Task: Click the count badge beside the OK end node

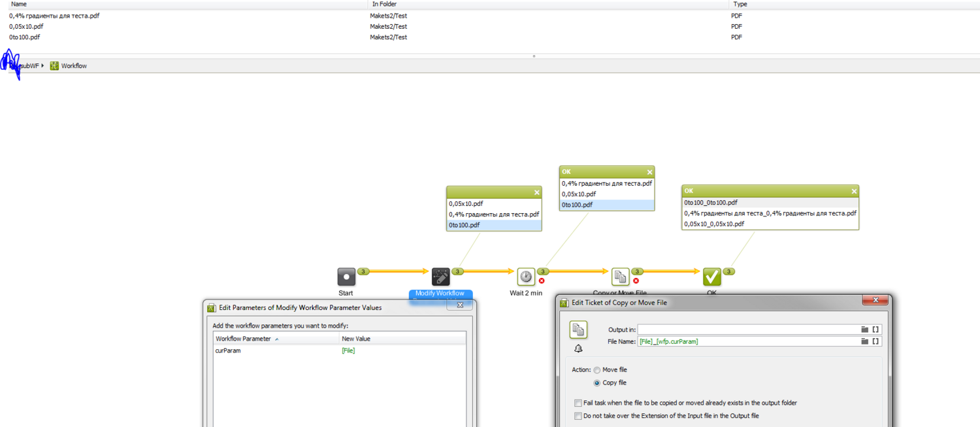Action: (x=729, y=271)
